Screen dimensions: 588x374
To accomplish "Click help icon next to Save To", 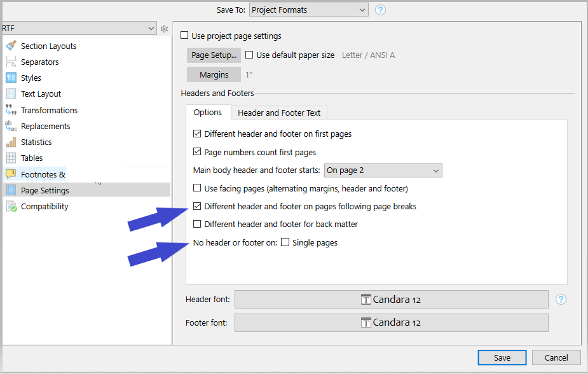I will pos(380,10).
